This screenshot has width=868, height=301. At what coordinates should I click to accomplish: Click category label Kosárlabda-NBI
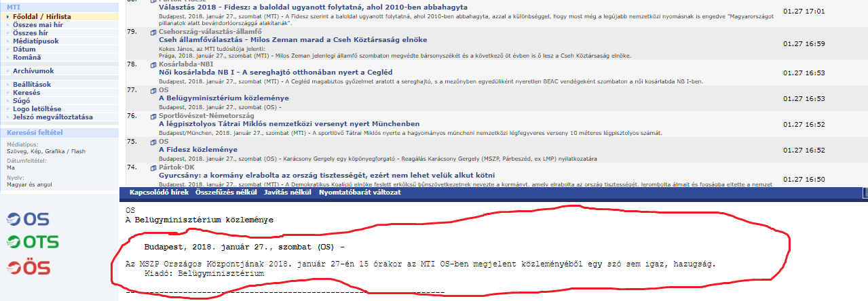tap(186, 64)
